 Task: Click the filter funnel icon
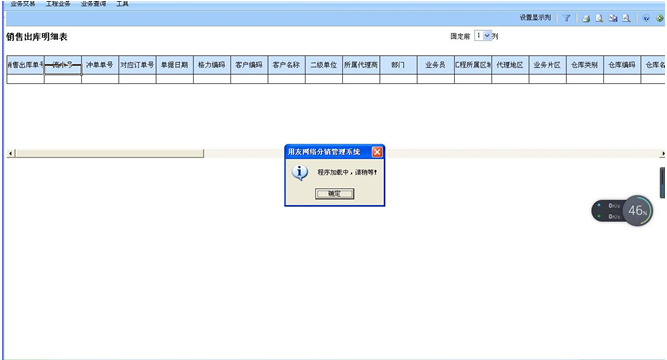click(567, 18)
